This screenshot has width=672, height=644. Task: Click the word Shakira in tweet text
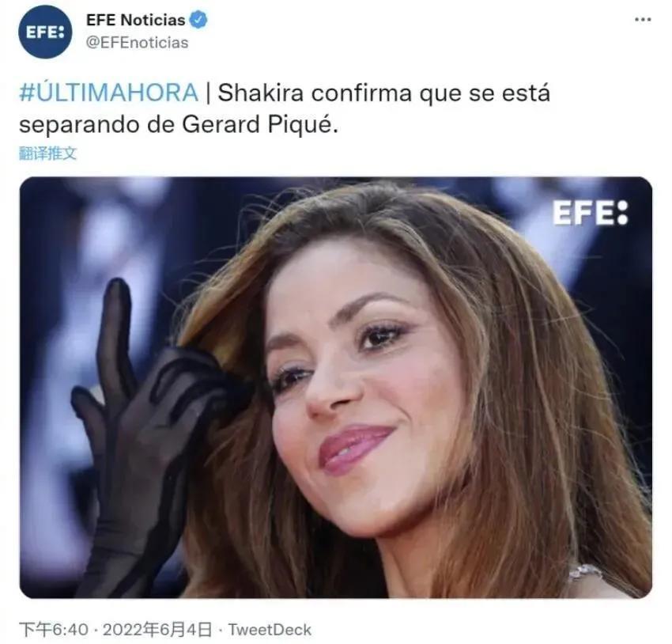261,93
